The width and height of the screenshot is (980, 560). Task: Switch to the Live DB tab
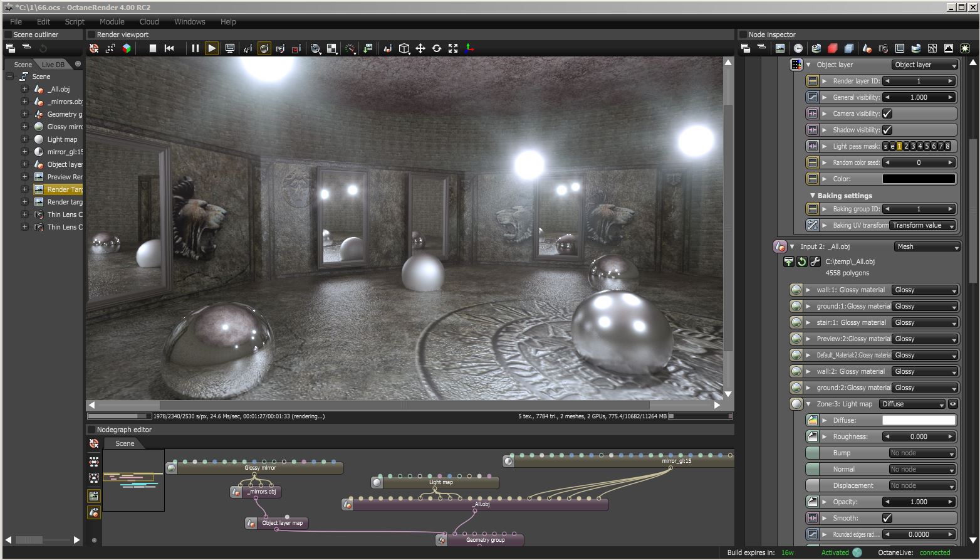(x=53, y=65)
